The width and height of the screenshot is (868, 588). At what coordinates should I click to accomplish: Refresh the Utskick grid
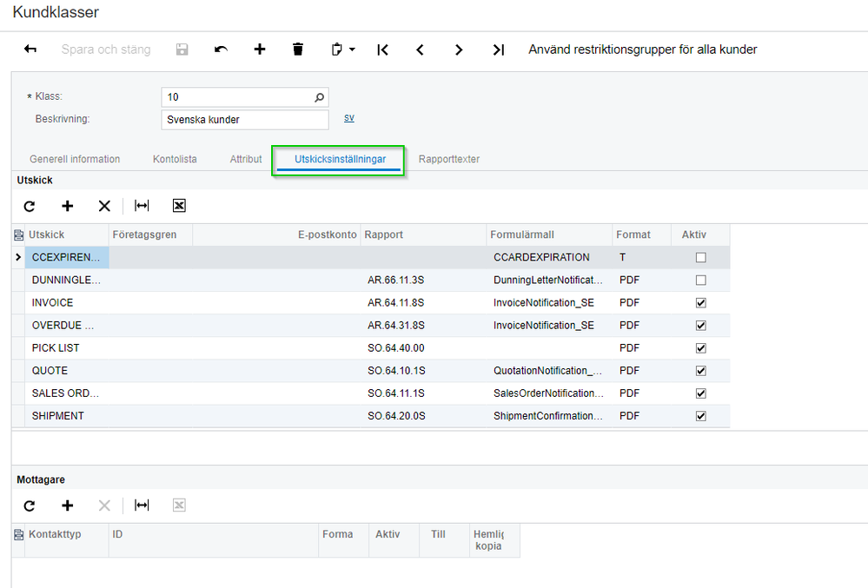[30, 207]
